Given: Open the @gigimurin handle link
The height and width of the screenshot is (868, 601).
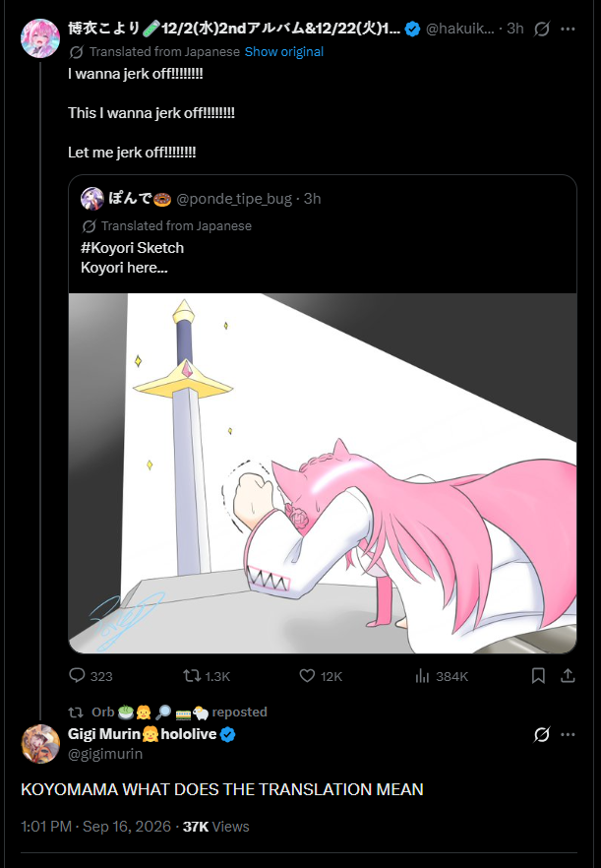Looking at the screenshot, I should point(105,754).
